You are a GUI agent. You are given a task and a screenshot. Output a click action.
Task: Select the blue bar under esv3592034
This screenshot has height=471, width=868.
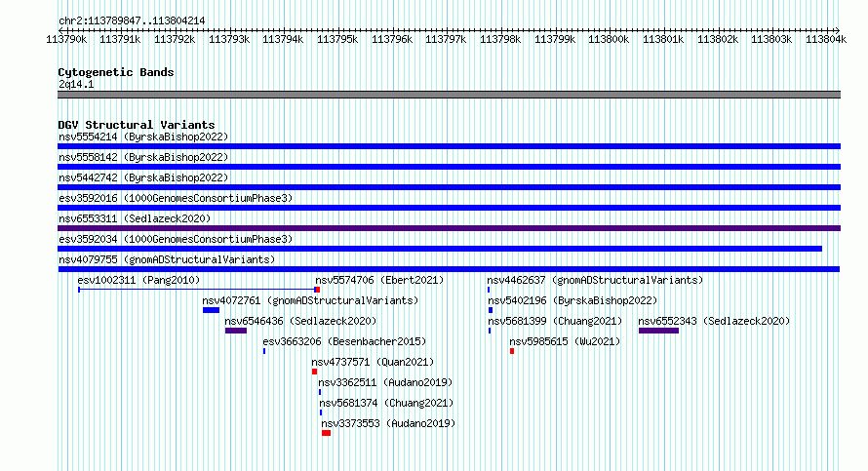click(440, 249)
